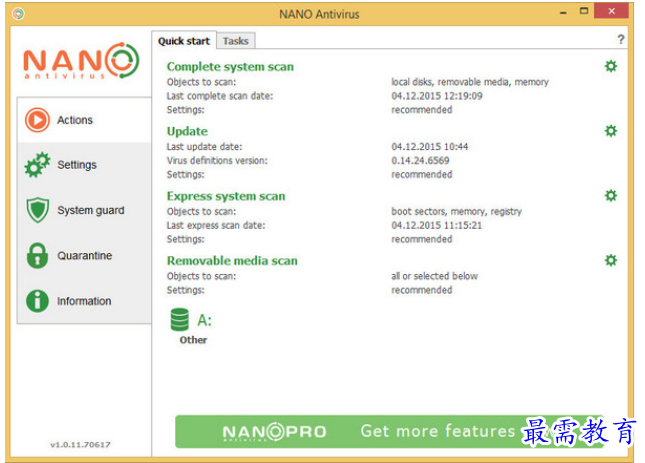
Task: Click 'boot sectors, memory, registry' text
Action: click(x=456, y=211)
